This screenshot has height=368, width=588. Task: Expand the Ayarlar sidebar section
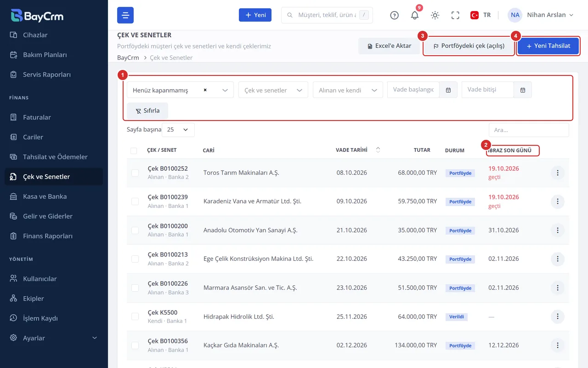[54, 338]
